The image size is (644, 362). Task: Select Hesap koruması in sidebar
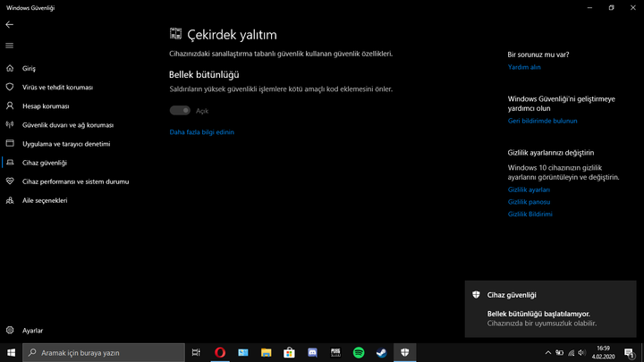[x=46, y=106]
